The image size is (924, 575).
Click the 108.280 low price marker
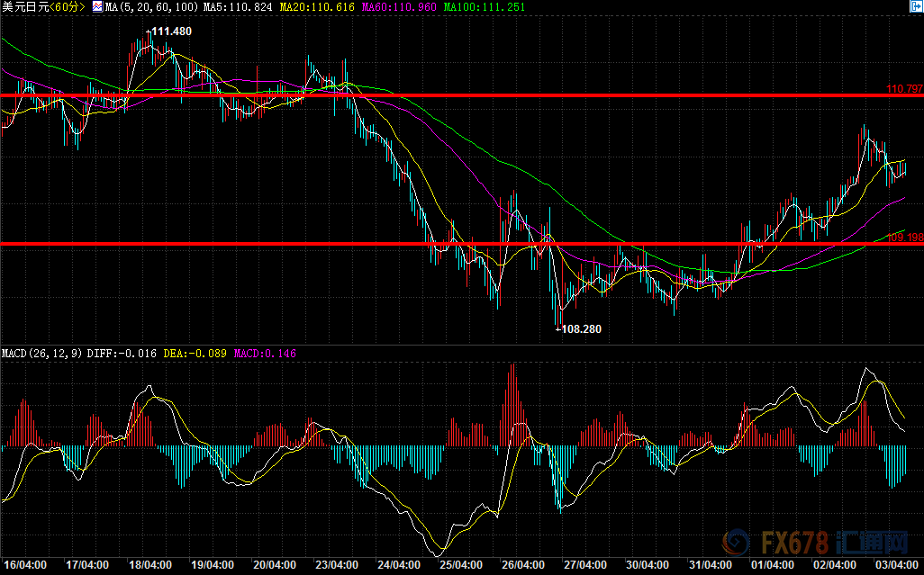point(579,329)
